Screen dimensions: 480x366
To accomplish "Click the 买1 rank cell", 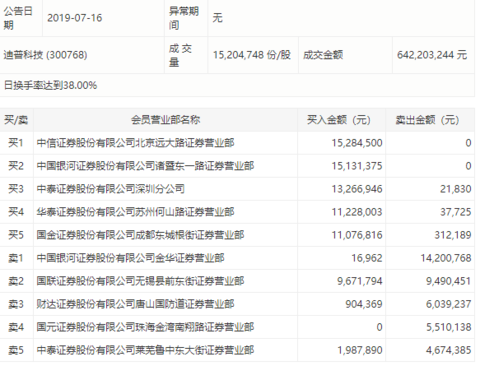I will click(16, 143).
